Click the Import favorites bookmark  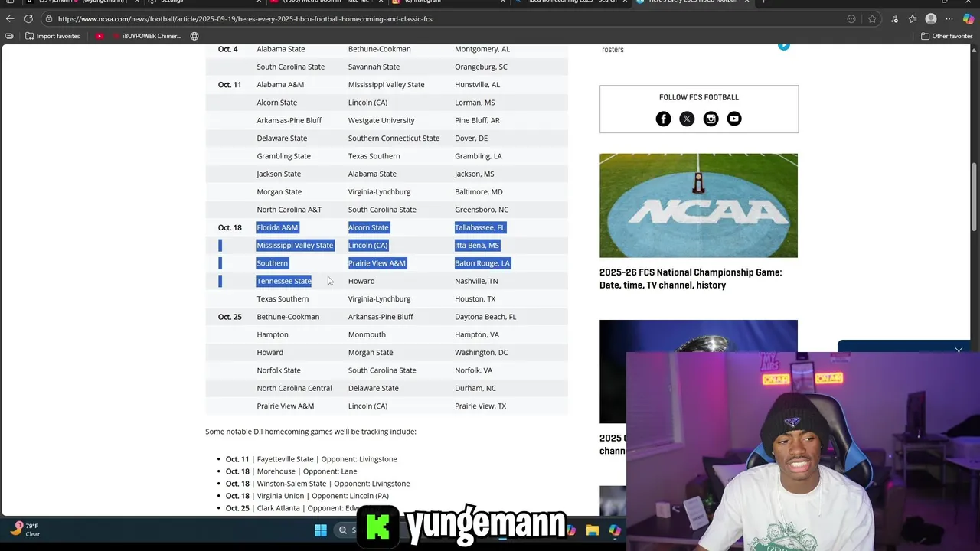pyautogui.click(x=52, y=36)
